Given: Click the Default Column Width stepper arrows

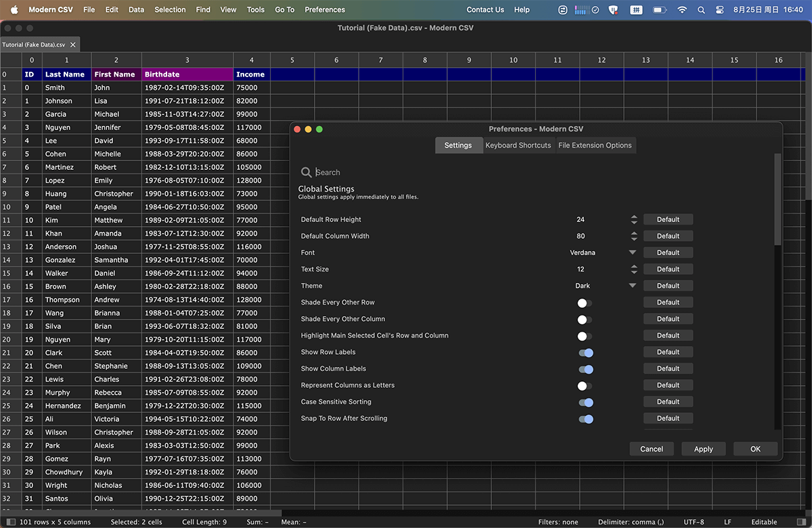Looking at the screenshot, I should click(634, 236).
